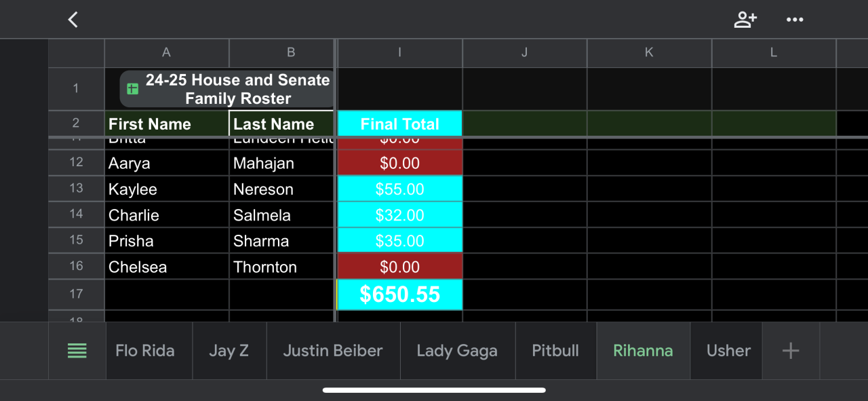Select the Lady Gaga sheet tab
This screenshot has height=401, width=868.
pyautogui.click(x=457, y=351)
